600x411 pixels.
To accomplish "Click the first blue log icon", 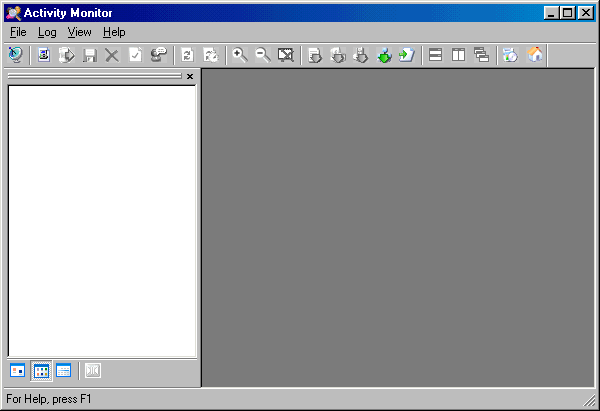I will tap(44, 55).
